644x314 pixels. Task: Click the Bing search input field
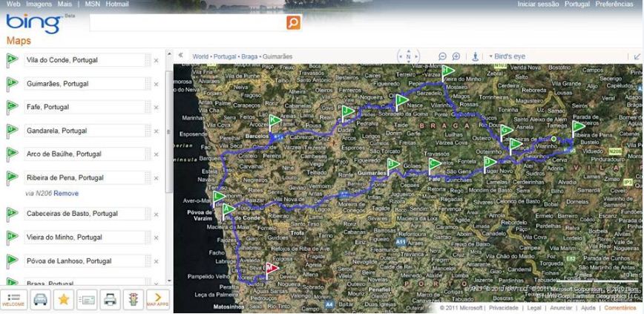pos(187,23)
